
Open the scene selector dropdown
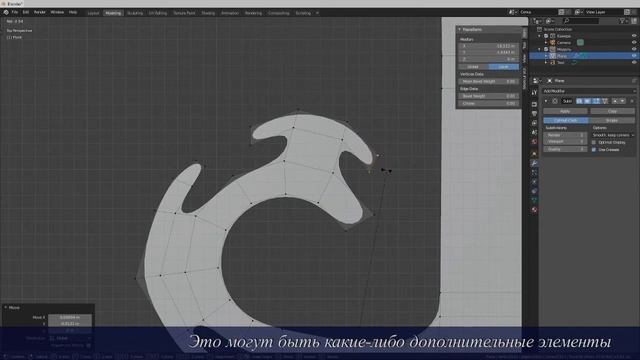[512, 12]
